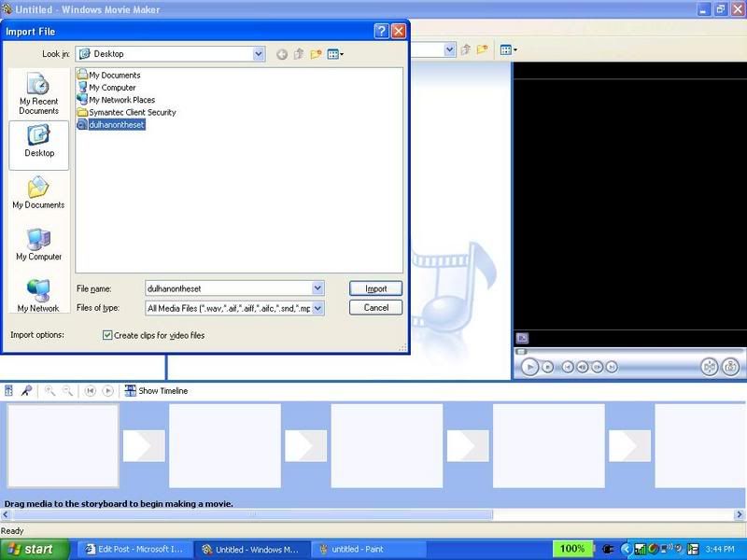Open My Recent Documents in places bar
The height and width of the screenshot is (560, 747).
click(x=38, y=94)
